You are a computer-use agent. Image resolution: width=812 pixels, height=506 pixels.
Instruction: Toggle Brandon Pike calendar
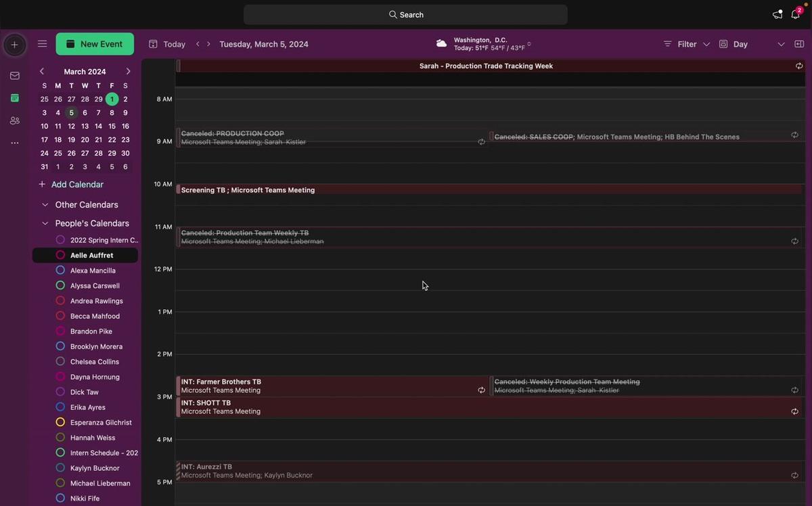60,331
